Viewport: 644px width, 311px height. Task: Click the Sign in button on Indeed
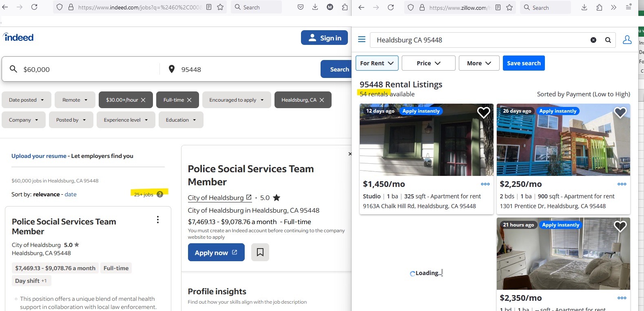point(325,38)
